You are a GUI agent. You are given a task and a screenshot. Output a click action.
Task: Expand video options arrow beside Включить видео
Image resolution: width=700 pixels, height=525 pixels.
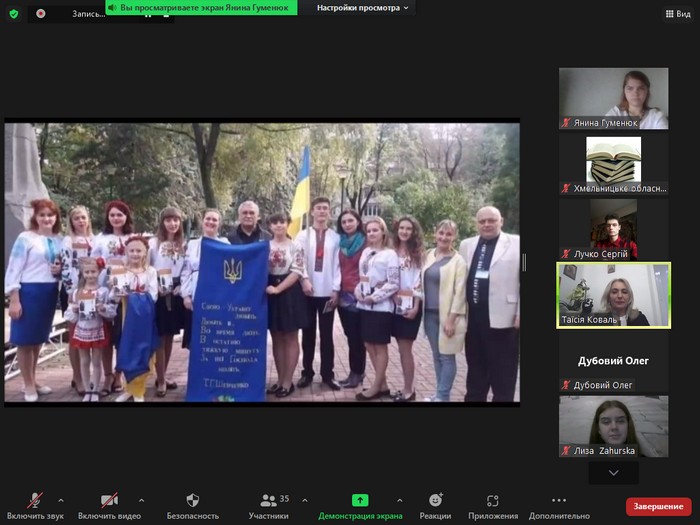tap(141, 500)
